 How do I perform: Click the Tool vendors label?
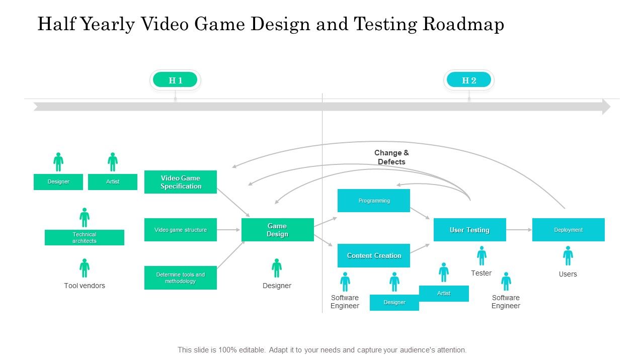pos(85,286)
